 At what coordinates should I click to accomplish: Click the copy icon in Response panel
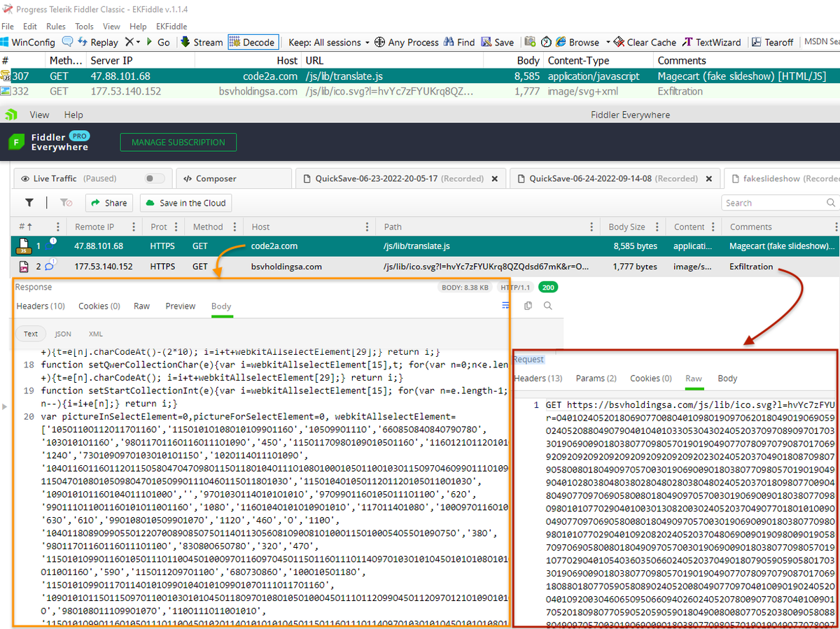point(528,306)
